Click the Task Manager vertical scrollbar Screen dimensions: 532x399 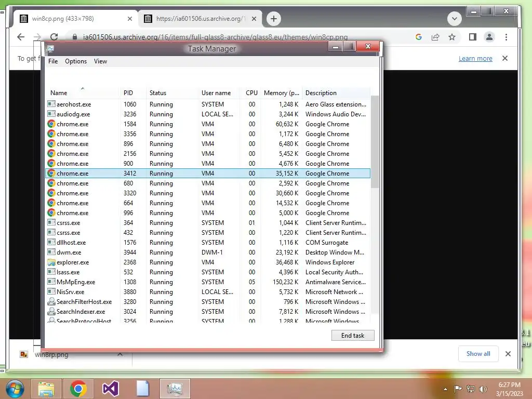click(x=375, y=141)
